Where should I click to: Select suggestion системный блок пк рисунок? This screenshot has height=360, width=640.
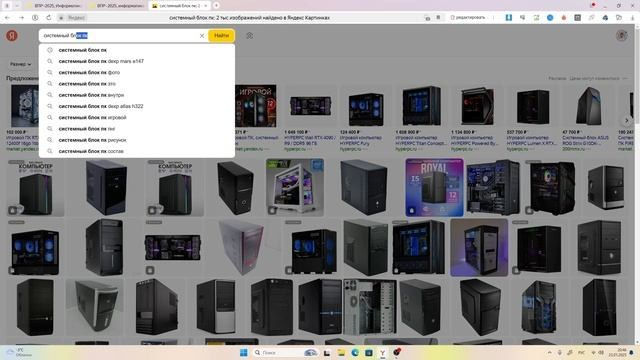[137, 140]
